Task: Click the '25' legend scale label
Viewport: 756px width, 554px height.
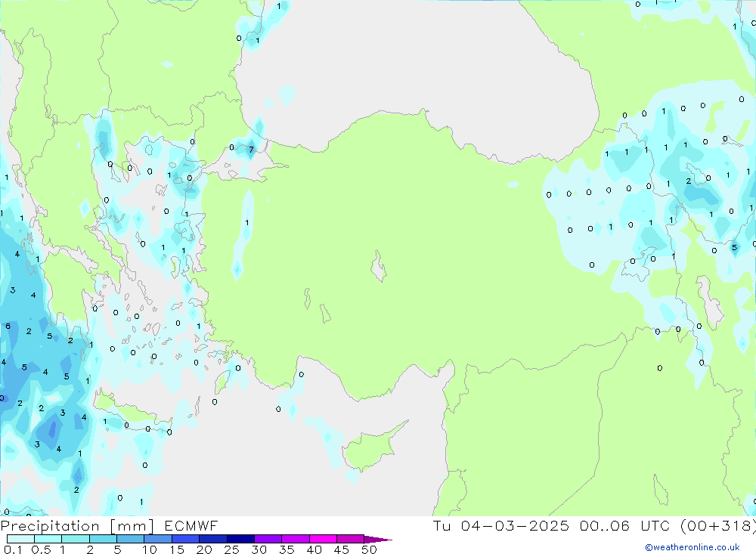Action: (232, 549)
